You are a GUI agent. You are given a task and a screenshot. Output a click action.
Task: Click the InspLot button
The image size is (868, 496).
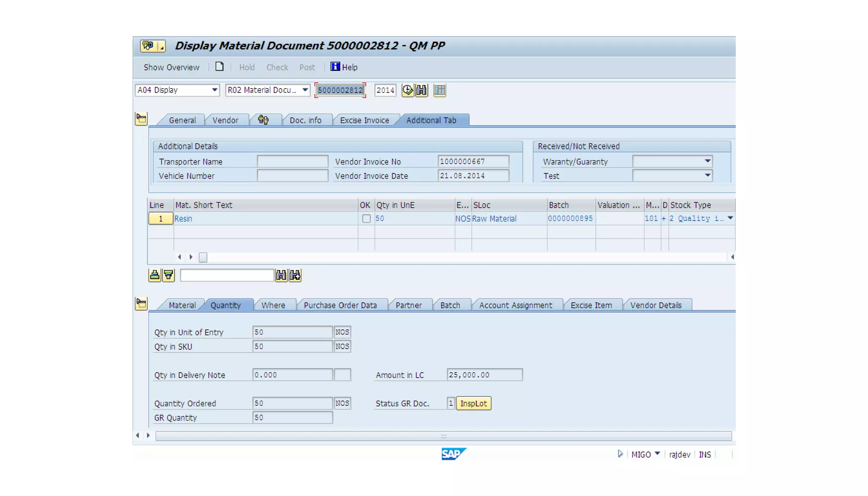[473, 403]
